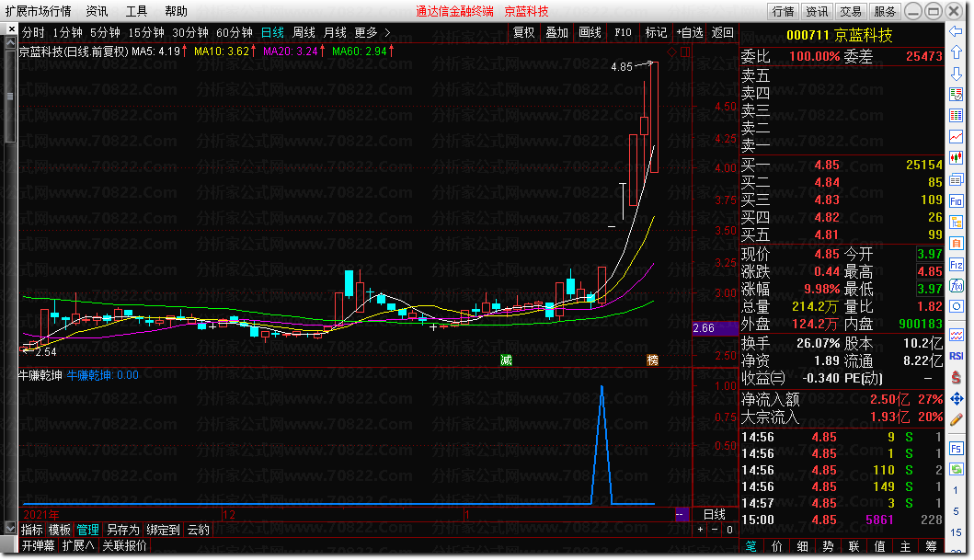Select the RSI indicator icon

tap(956, 356)
